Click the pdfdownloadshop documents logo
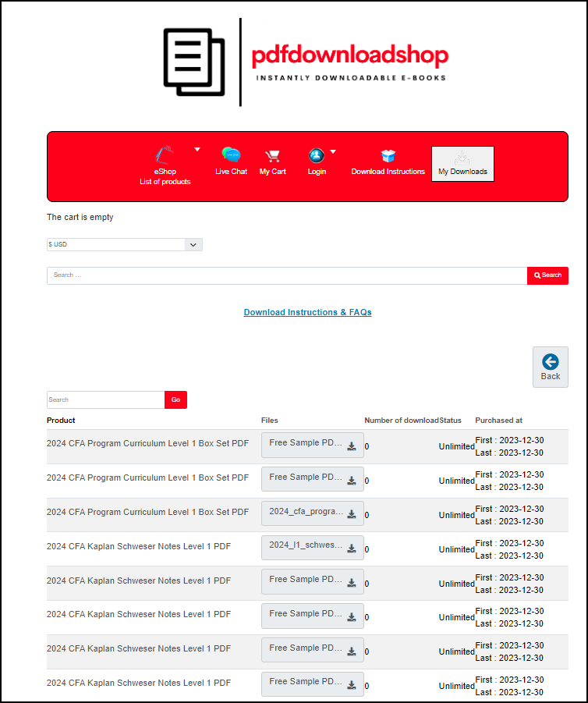Viewport: 588px width, 703px height. 193,62
